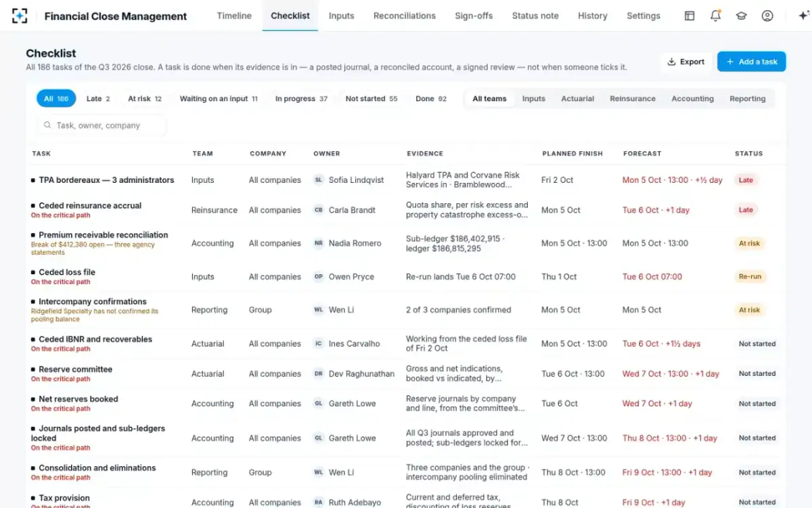Click 'Re-run lands Tue 6 Oct 07:00' evidence
This screenshot has height=508, width=812.
pos(461,276)
